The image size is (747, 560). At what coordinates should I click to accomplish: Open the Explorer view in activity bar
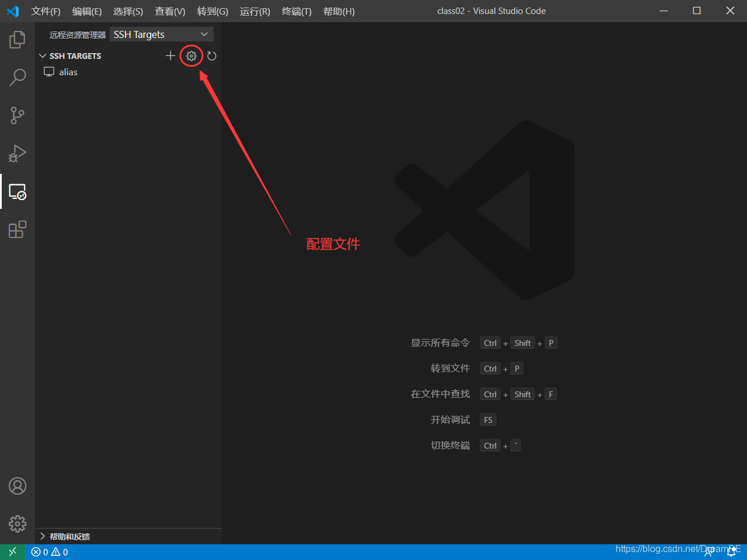click(x=18, y=39)
